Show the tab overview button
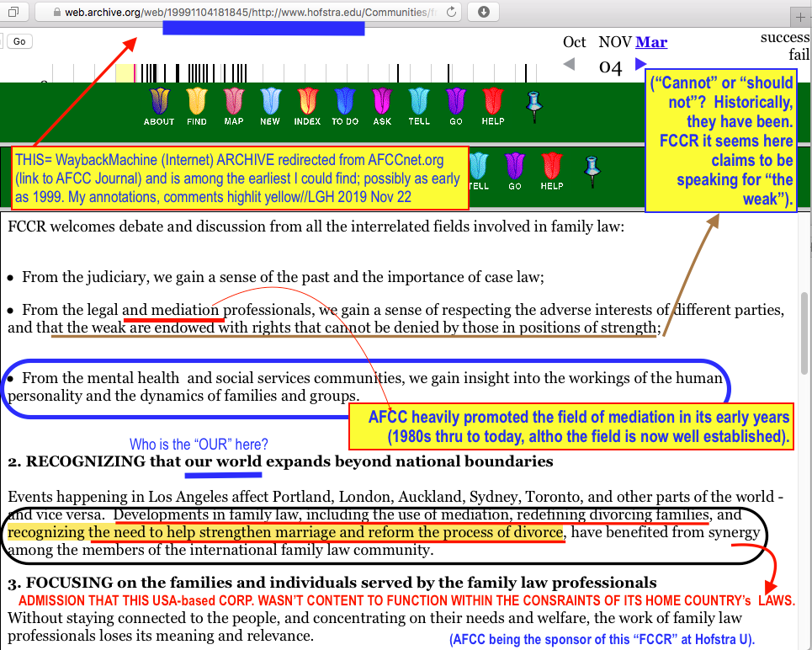 [14, 12]
